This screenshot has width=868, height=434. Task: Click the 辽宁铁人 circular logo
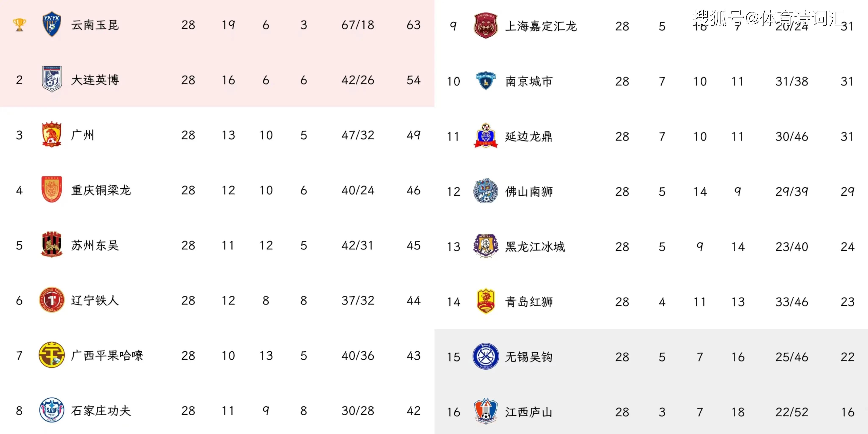tap(51, 300)
